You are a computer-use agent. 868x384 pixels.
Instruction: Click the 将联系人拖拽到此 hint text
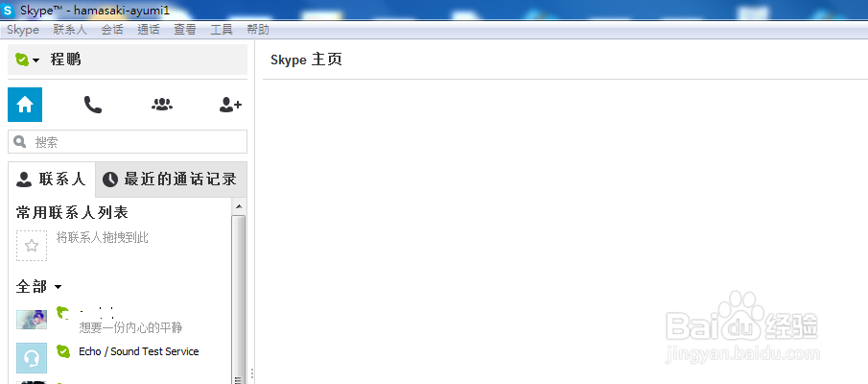[x=103, y=238]
